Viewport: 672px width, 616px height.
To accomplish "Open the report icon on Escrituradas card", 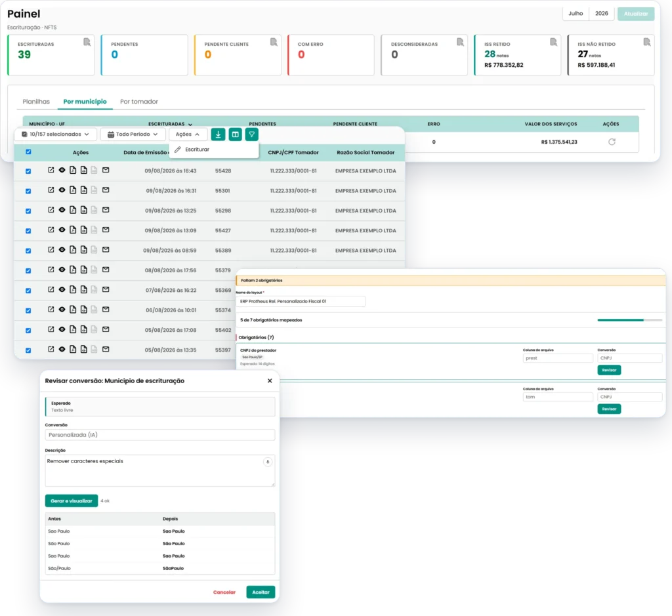I will [87, 42].
